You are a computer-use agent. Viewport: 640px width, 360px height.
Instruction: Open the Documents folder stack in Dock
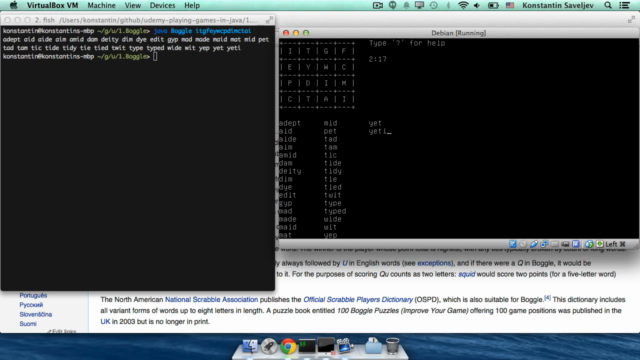coord(373,346)
